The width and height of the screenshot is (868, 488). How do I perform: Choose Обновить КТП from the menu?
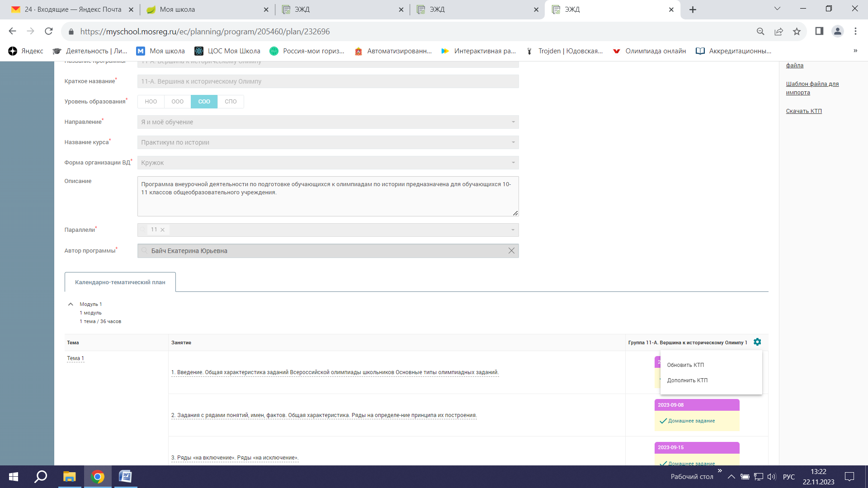[x=685, y=365]
